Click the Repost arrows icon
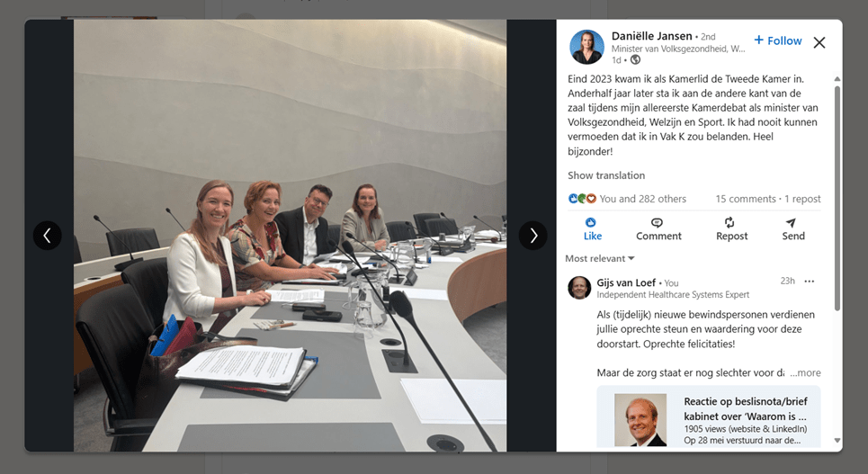Screen dimensions: 868x474 coord(729,222)
